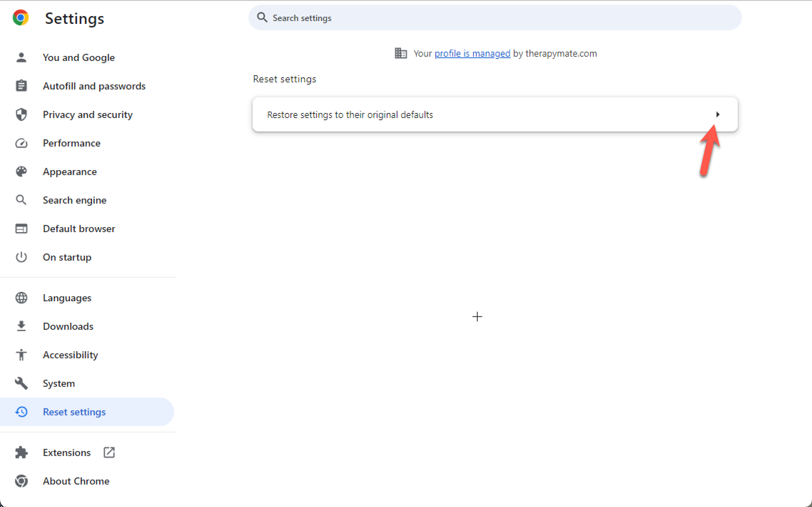The height and width of the screenshot is (507, 812).
Task: Expand the arrow on Restore settings row
Action: (x=718, y=114)
